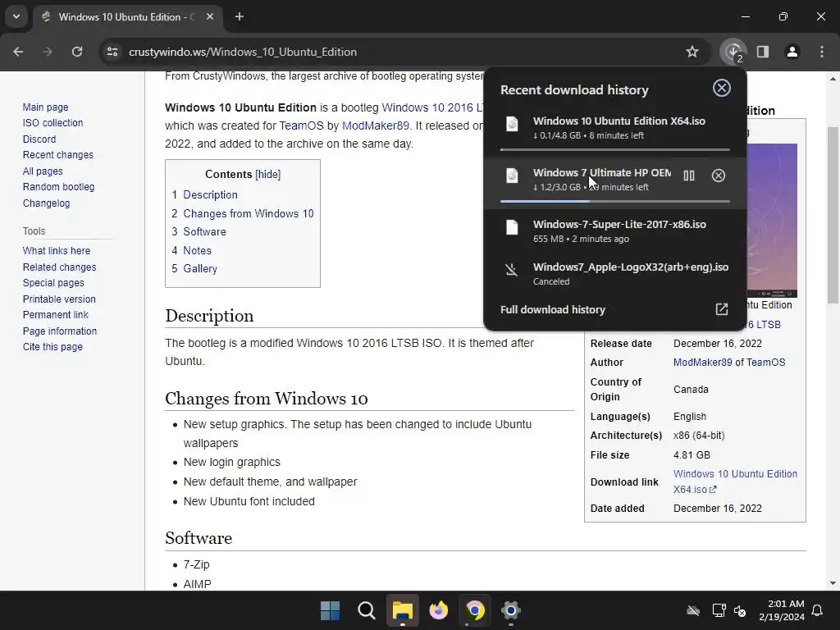This screenshot has width=840, height=630.
Task: Jump to Software in Contents
Action: click(204, 231)
